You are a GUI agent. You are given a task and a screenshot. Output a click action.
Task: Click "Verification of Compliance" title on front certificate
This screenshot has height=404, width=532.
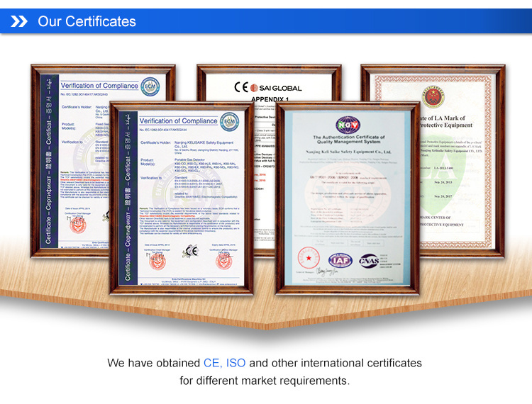(x=178, y=121)
